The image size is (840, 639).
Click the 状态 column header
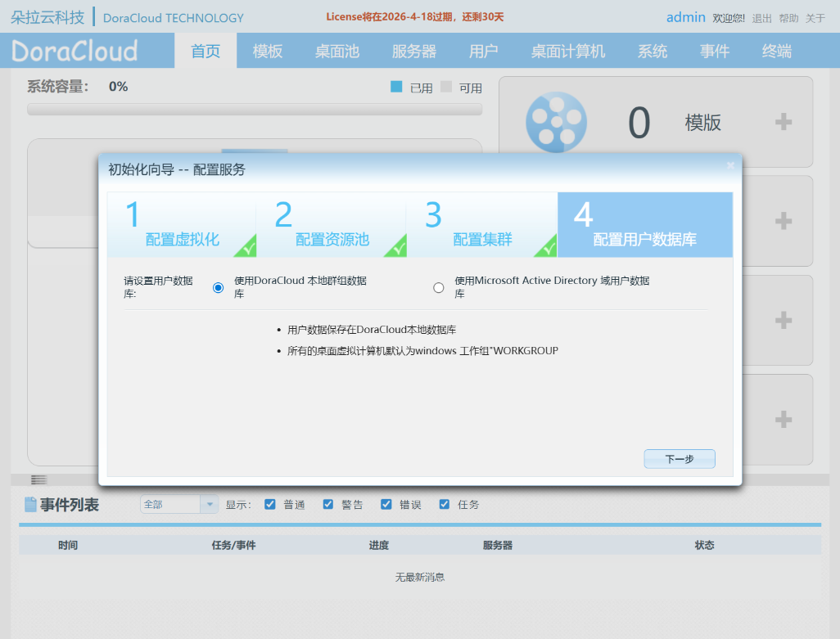tap(704, 545)
